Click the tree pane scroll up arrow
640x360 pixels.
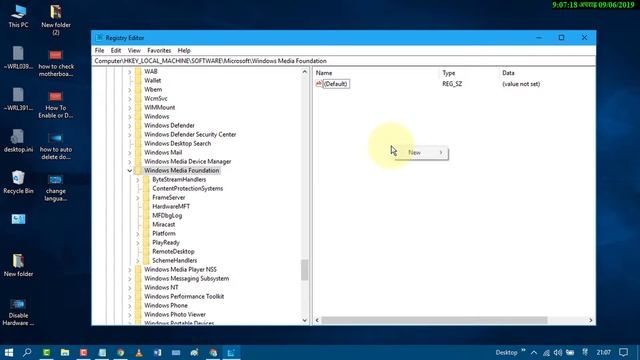click(x=304, y=72)
